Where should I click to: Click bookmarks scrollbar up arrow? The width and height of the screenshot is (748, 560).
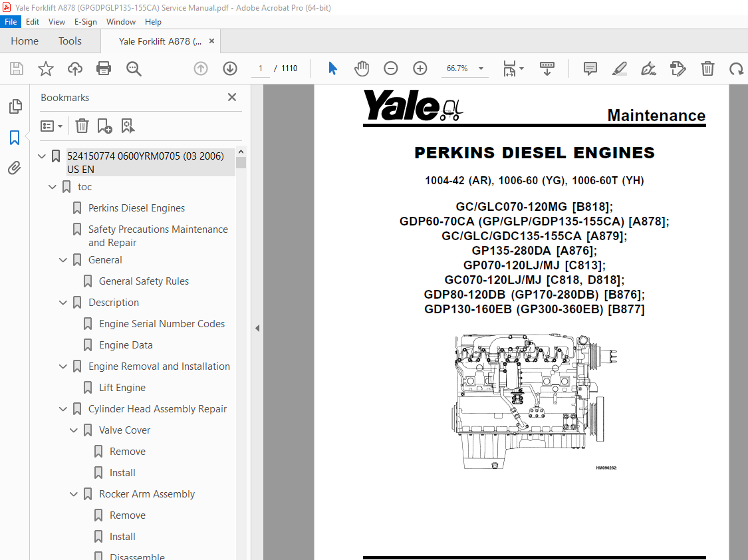pos(241,152)
